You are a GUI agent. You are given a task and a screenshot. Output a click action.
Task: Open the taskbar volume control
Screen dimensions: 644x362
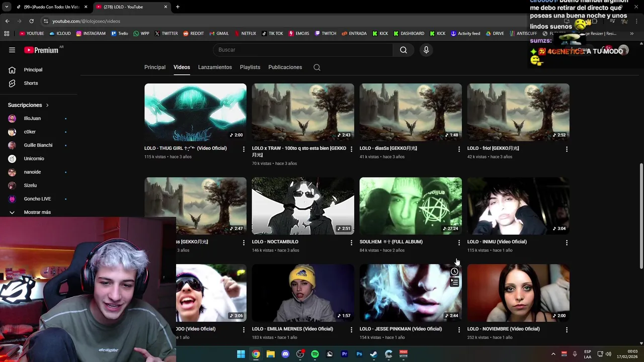coord(608,354)
